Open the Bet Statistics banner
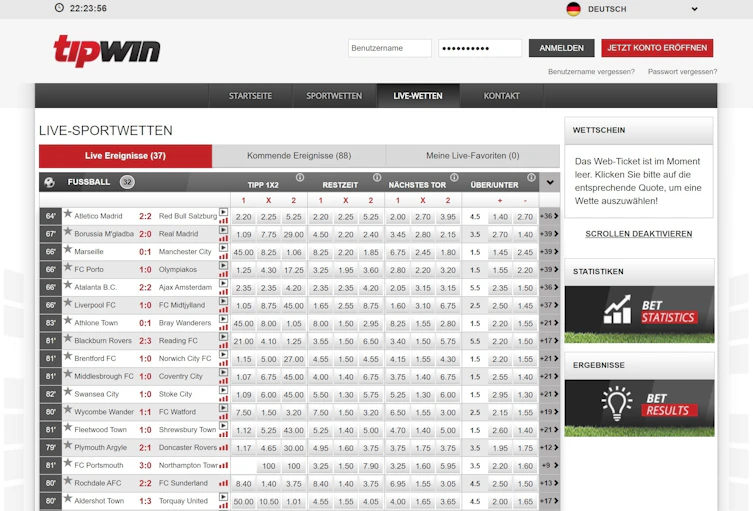Screen dimensions: 753x511 point(639,314)
